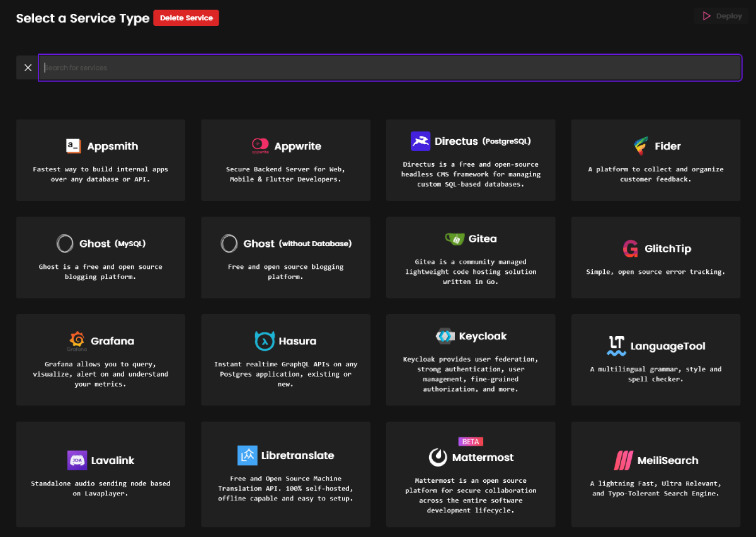Click the Hasura logo icon
Viewport: 756px width, 537px height.
pos(265,341)
